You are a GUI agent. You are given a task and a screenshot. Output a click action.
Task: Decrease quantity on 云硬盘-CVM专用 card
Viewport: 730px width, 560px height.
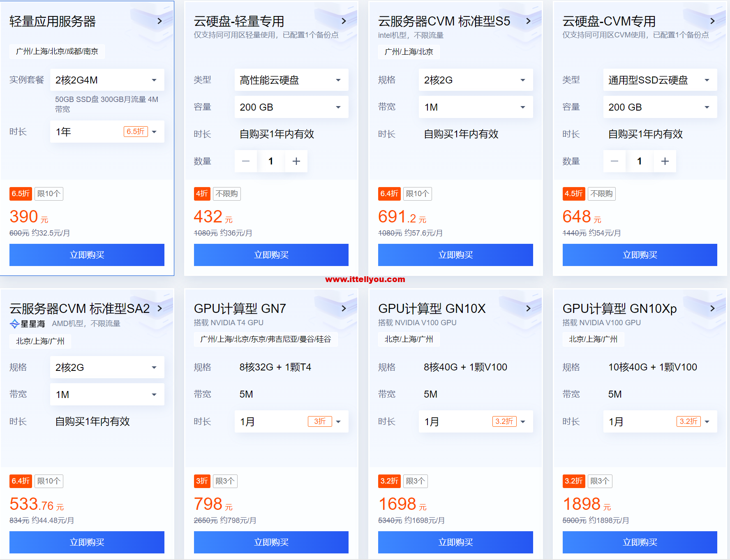point(614,161)
